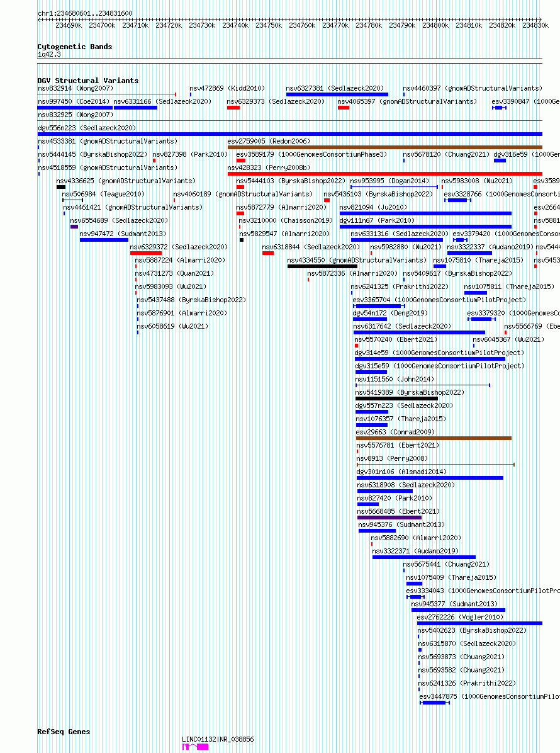Select the nsv1151560 (John2014) label
Viewport: 560px width, 753px height.
(395, 379)
